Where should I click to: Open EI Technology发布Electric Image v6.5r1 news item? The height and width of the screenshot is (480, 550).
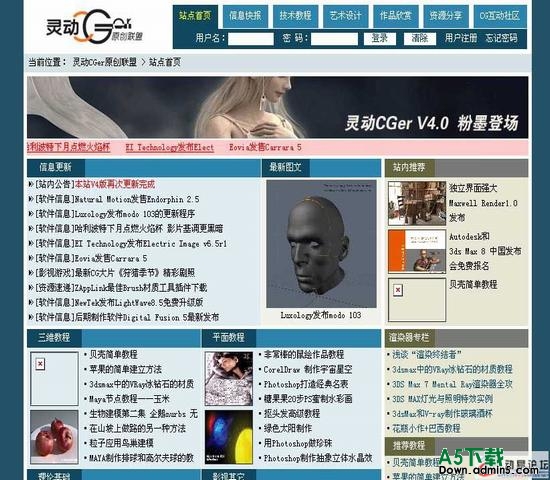point(151,244)
